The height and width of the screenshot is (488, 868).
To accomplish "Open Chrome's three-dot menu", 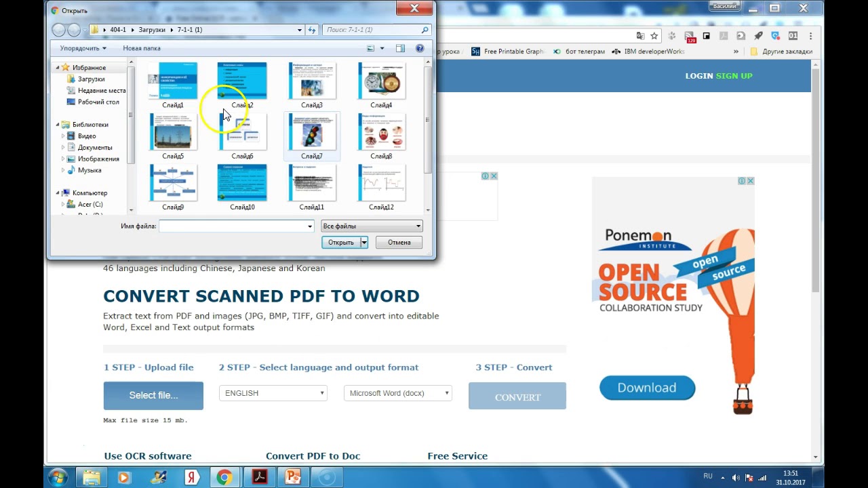I will tap(810, 36).
